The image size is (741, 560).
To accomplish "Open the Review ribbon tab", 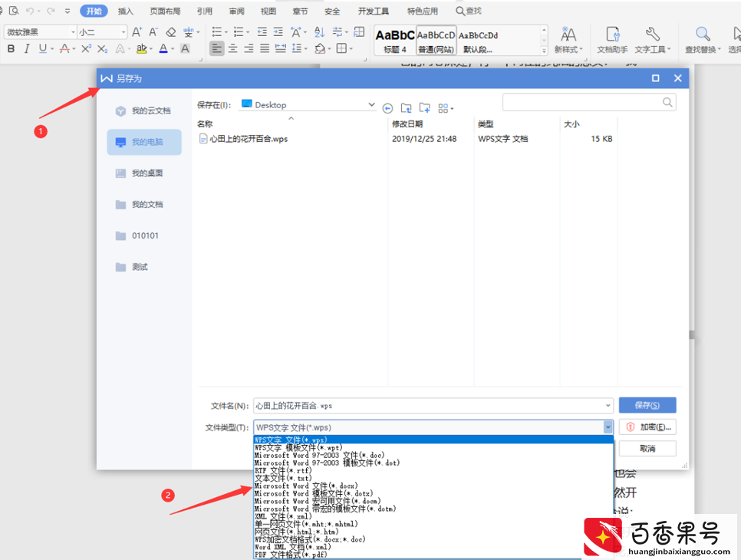I will tap(237, 11).
